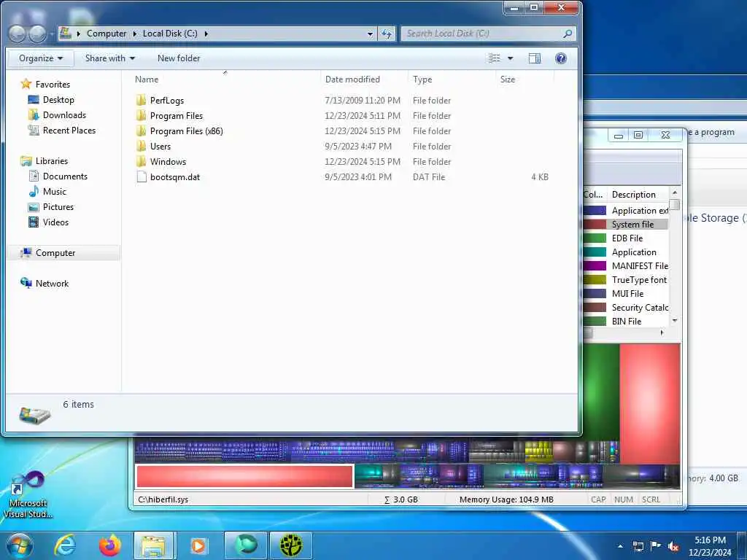This screenshot has height=560, width=747.
Task: Select Network in navigation pane
Action: point(52,284)
